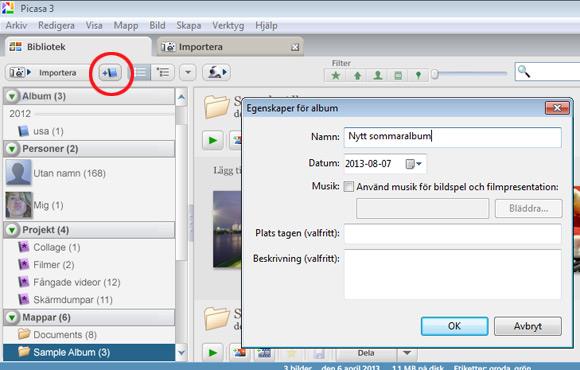The height and width of the screenshot is (370, 580).
Task: Select the night river photo thumbnail
Action: (x=227, y=229)
